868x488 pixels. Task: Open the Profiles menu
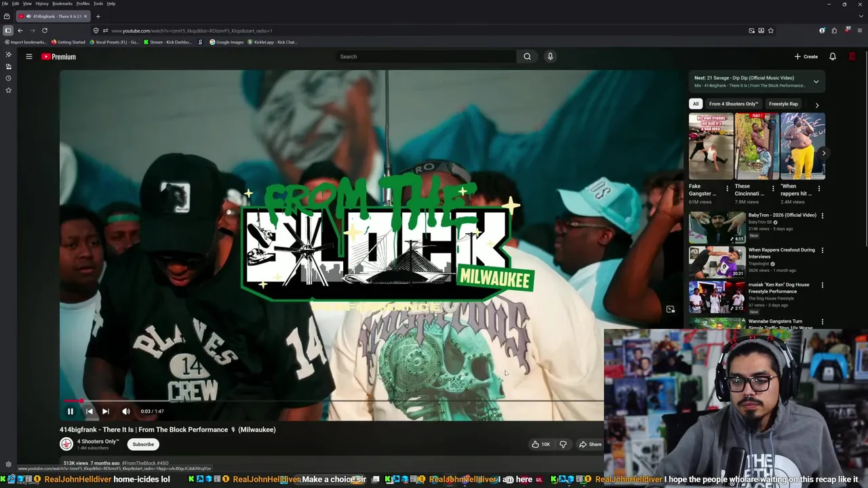coord(83,3)
